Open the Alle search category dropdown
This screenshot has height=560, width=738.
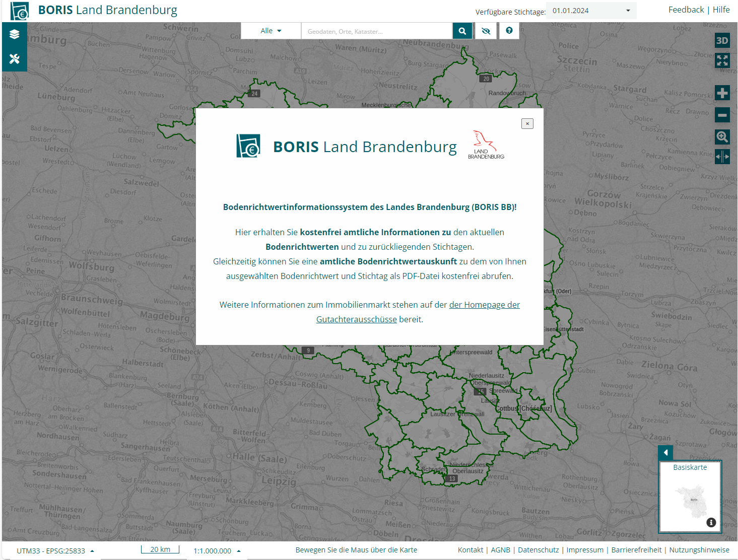271,31
